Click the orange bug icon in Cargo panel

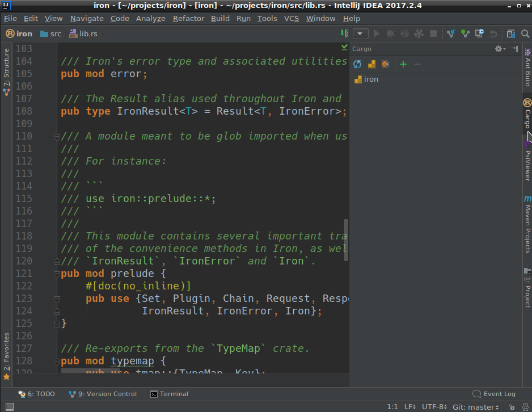tap(386, 64)
